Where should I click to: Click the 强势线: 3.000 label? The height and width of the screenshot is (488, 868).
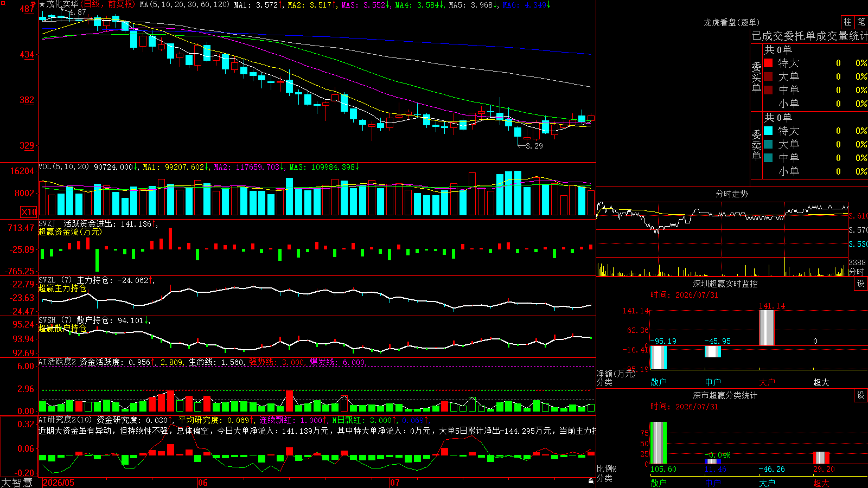click(277, 362)
